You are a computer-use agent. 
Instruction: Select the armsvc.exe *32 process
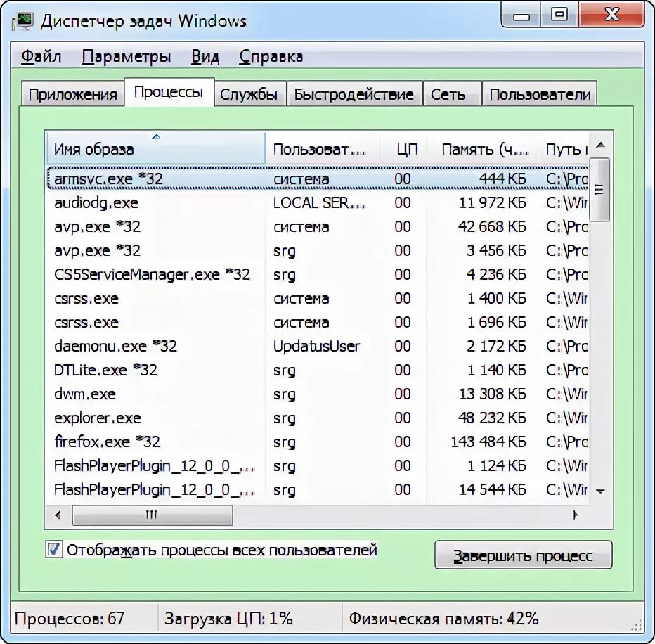(x=318, y=179)
